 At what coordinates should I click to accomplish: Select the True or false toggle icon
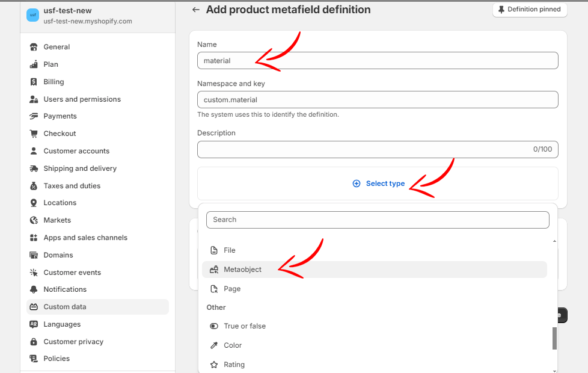pos(214,326)
